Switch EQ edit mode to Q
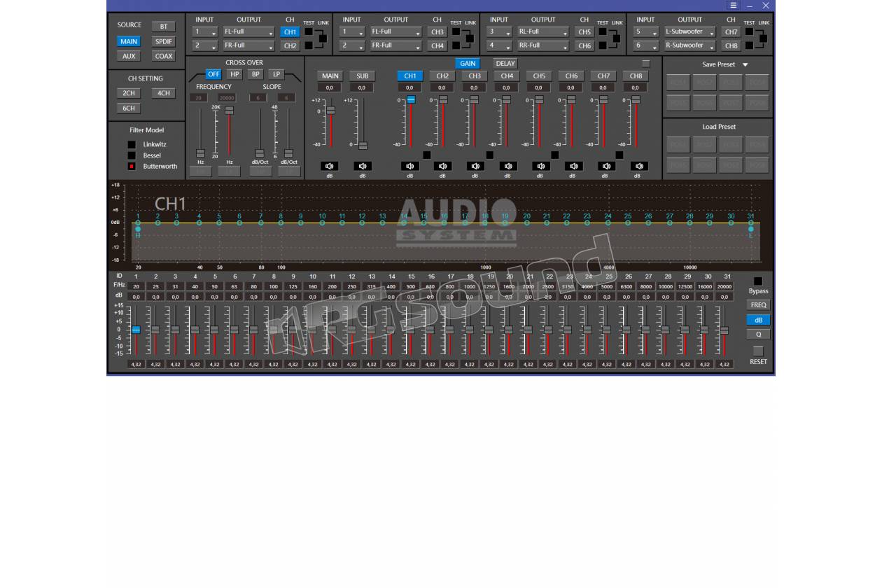The height and width of the screenshot is (588, 882). pos(758,335)
